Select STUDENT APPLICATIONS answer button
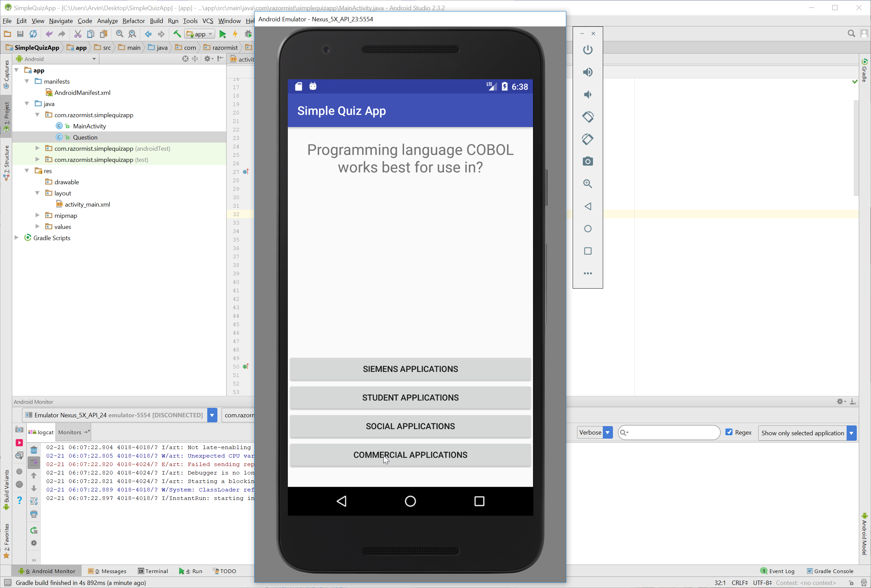 coord(410,397)
